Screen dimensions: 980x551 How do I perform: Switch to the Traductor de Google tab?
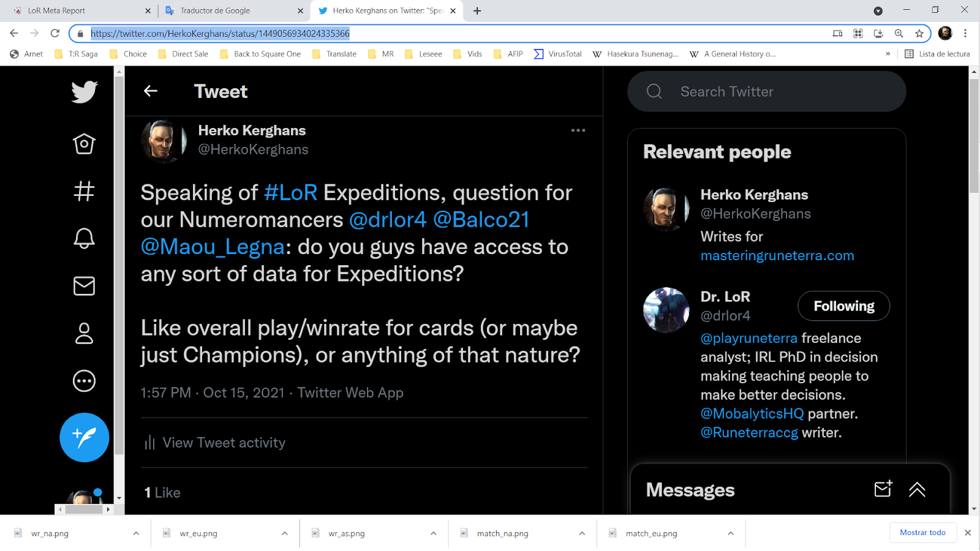(x=235, y=10)
